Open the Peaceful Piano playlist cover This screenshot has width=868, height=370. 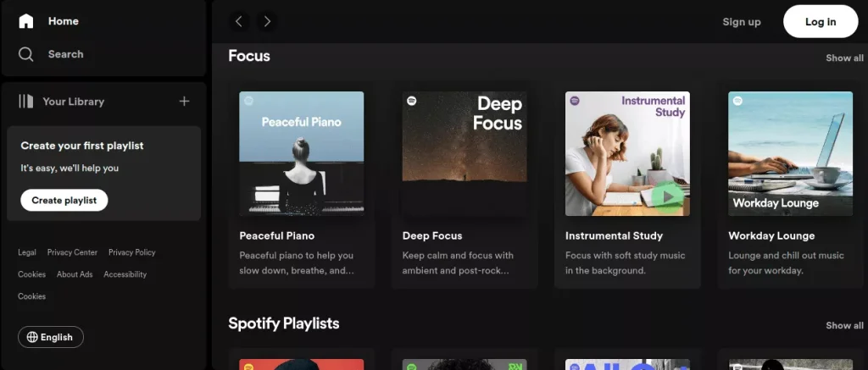tap(301, 154)
